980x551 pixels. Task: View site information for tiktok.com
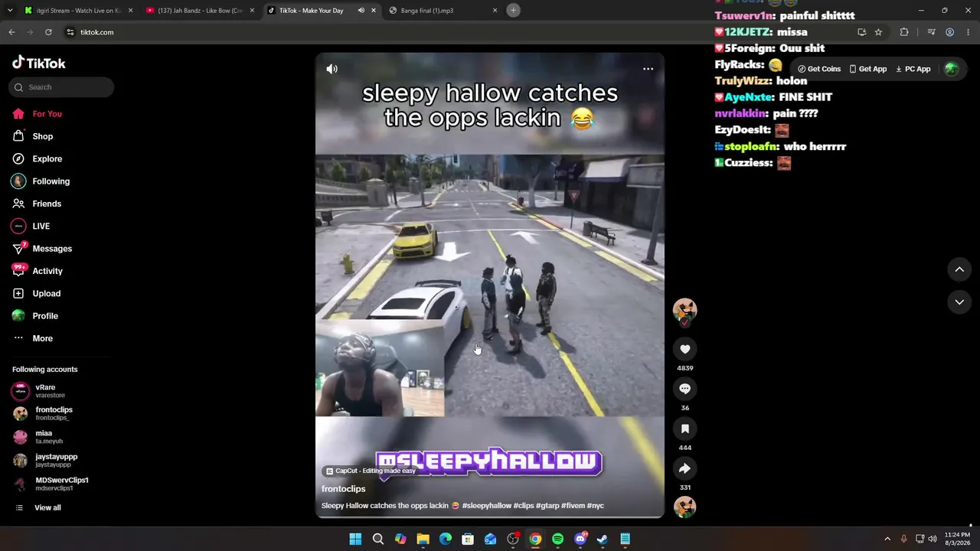(70, 32)
